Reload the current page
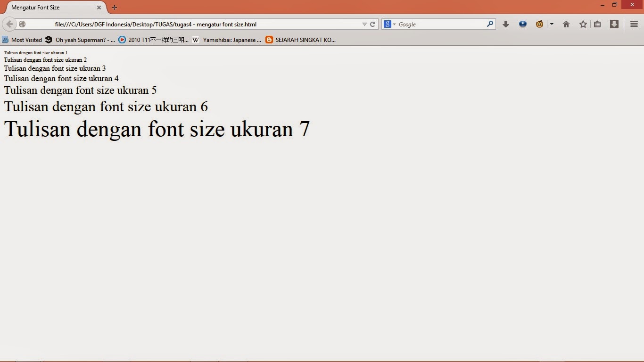 pyautogui.click(x=372, y=24)
